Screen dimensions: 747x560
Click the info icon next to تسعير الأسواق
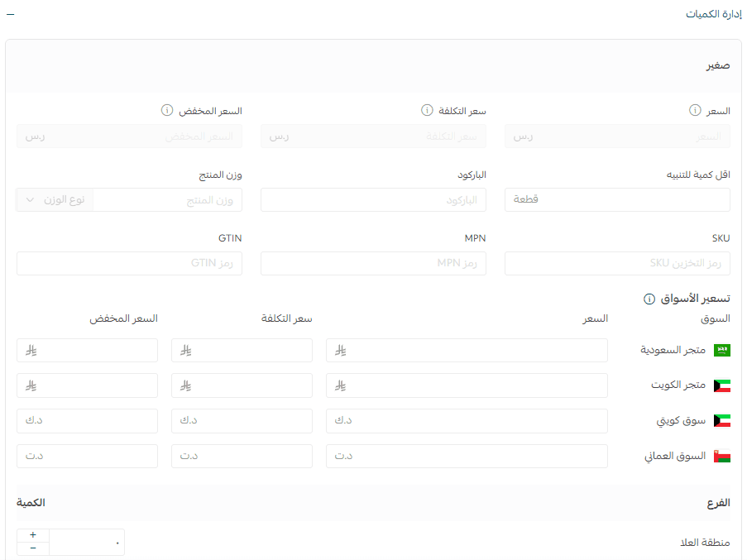[649, 299]
